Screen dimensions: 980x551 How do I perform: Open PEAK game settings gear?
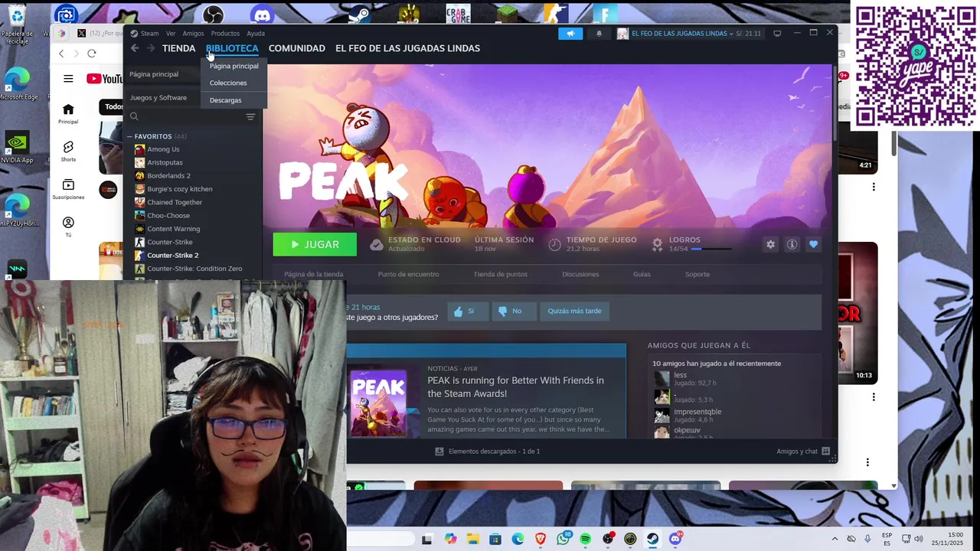click(x=770, y=244)
